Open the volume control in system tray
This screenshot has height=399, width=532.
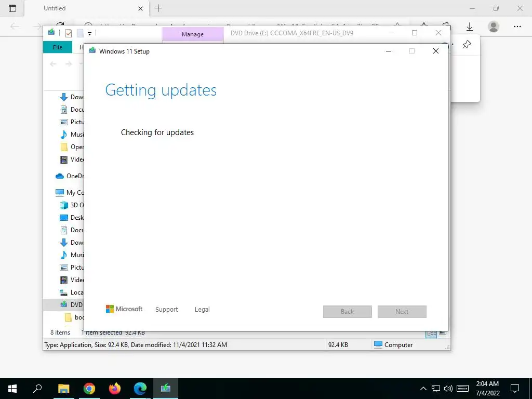coord(448,389)
